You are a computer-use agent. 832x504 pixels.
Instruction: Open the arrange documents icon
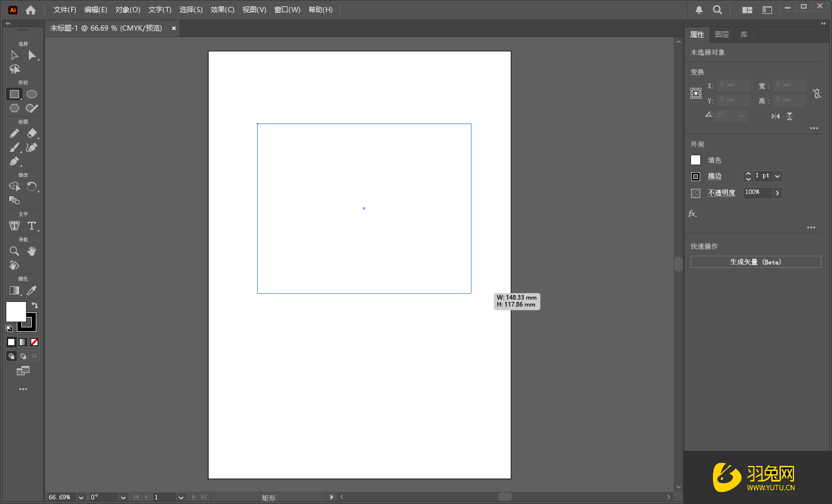click(x=747, y=10)
